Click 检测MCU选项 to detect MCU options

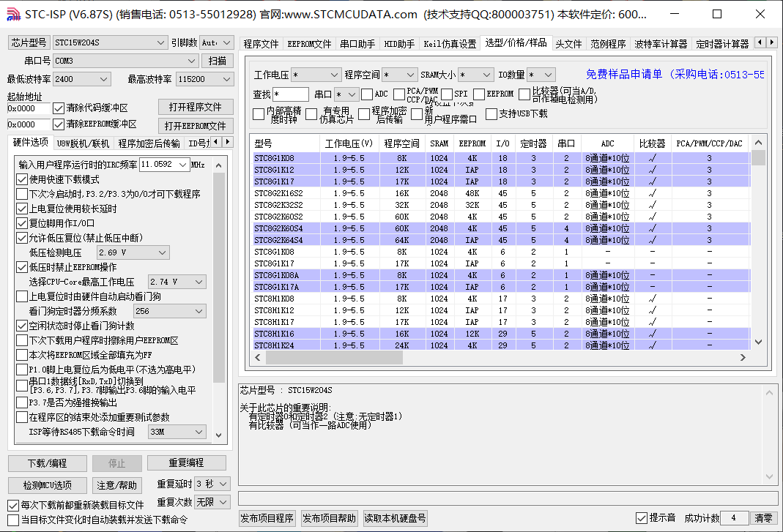click(47, 484)
